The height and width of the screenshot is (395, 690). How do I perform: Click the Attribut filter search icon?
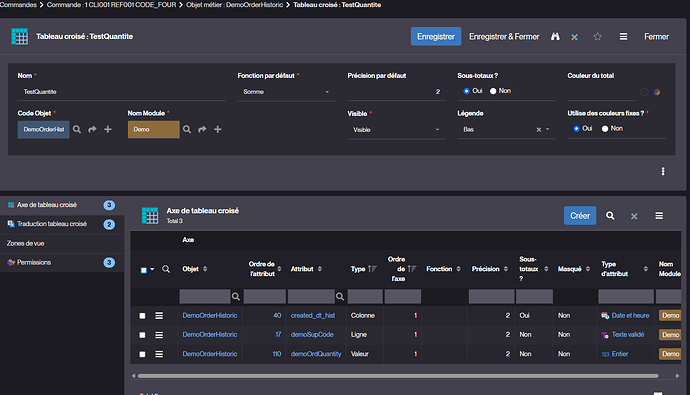(340, 296)
